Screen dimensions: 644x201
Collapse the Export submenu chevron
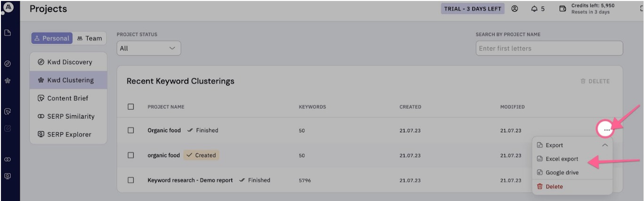(x=605, y=145)
